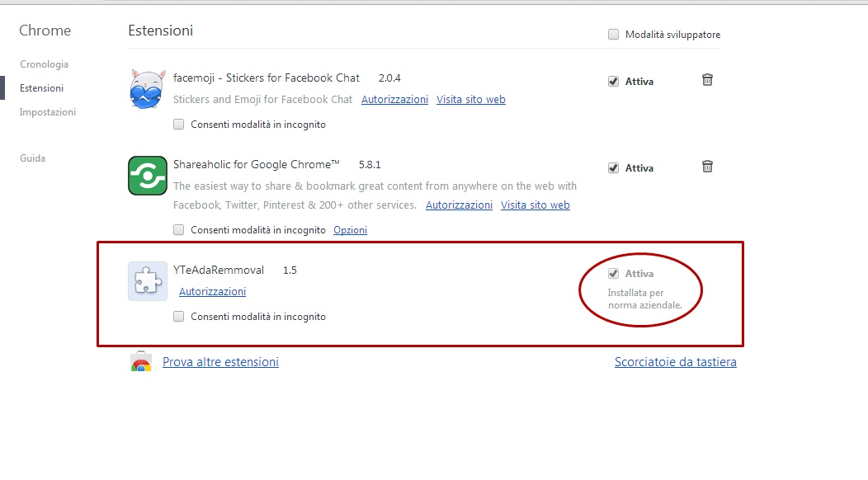
Task: Delete facemoji extension via trash icon
Action: point(707,80)
